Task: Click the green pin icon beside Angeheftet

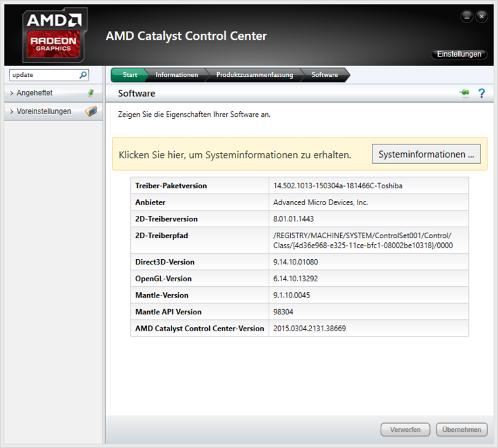Action: click(x=91, y=92)
